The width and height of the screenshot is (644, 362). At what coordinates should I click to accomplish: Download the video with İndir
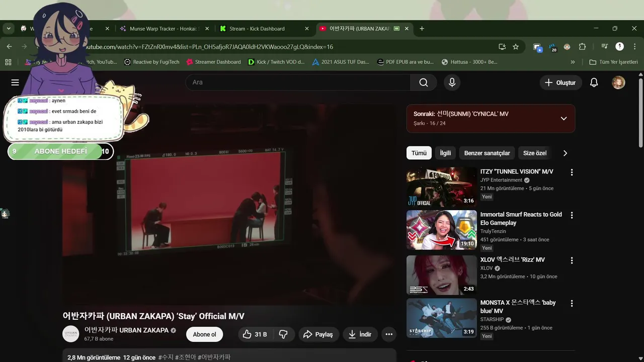pyautogui.click(x=360, y=334)
